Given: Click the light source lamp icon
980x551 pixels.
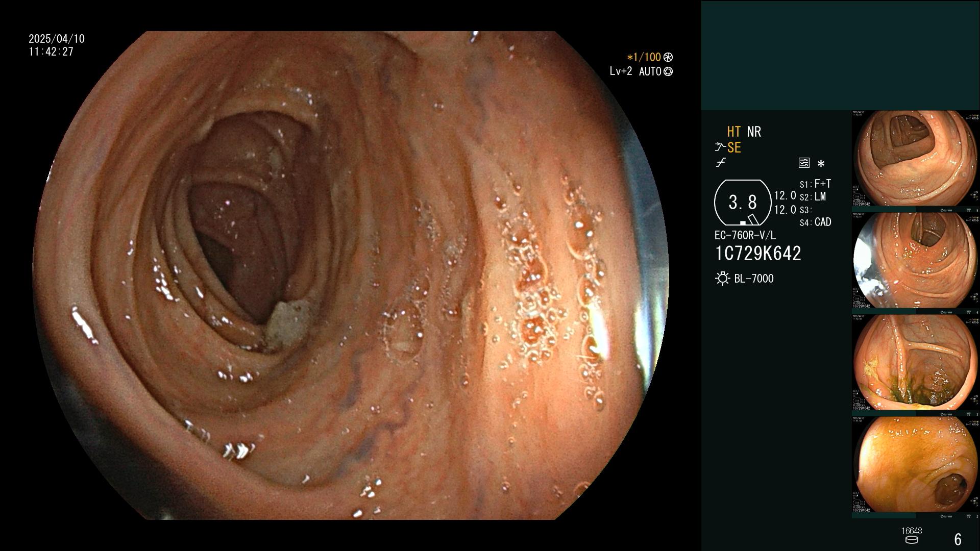Looking at the screenshot, I should pyautogui.click(x=722, y=279).
